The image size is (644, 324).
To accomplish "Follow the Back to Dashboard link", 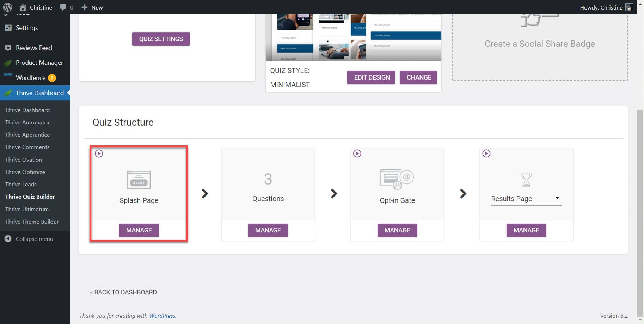I will click(x=123, y=292).
